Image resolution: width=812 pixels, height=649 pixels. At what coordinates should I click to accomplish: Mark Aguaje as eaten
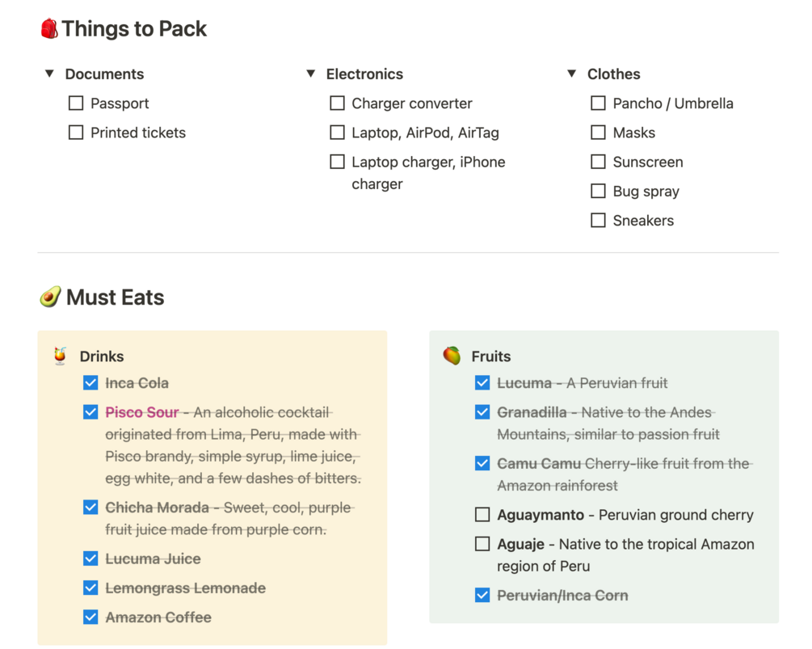[x=482, y=544]
